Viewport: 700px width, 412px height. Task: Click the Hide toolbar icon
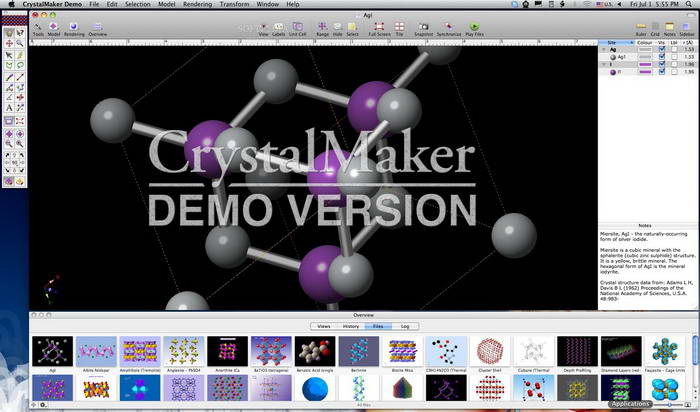coord(338,29)
